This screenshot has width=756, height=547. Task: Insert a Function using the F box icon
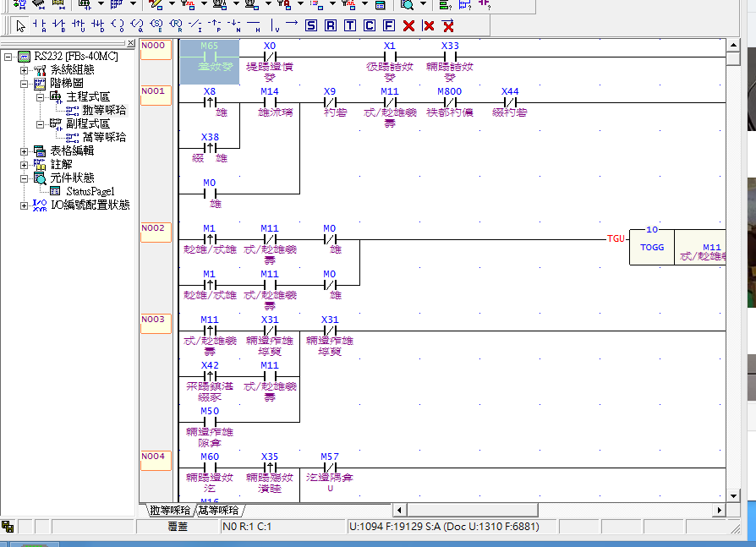(389, 25)
